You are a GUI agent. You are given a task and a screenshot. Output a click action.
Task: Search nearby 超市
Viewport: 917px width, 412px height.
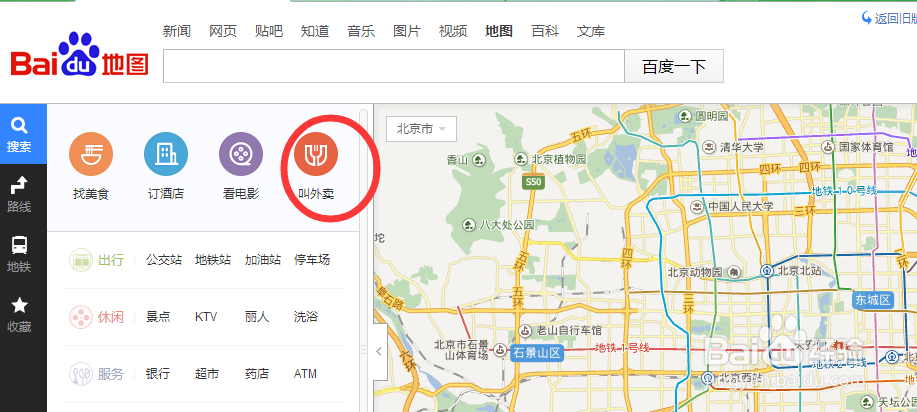[207, 373]
